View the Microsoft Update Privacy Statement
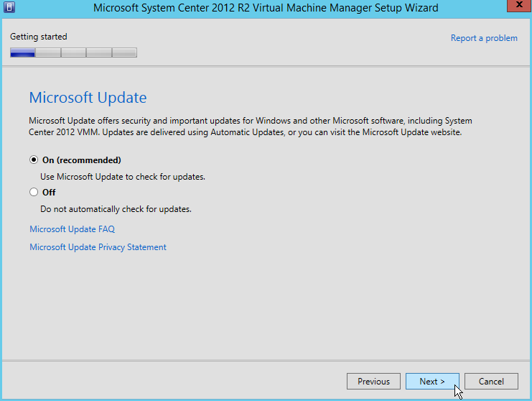532x401 pixels. pos(98,247)
